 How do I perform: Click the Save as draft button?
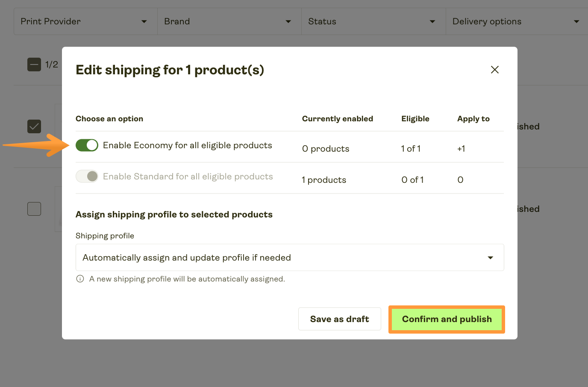(x=339, y=319)
